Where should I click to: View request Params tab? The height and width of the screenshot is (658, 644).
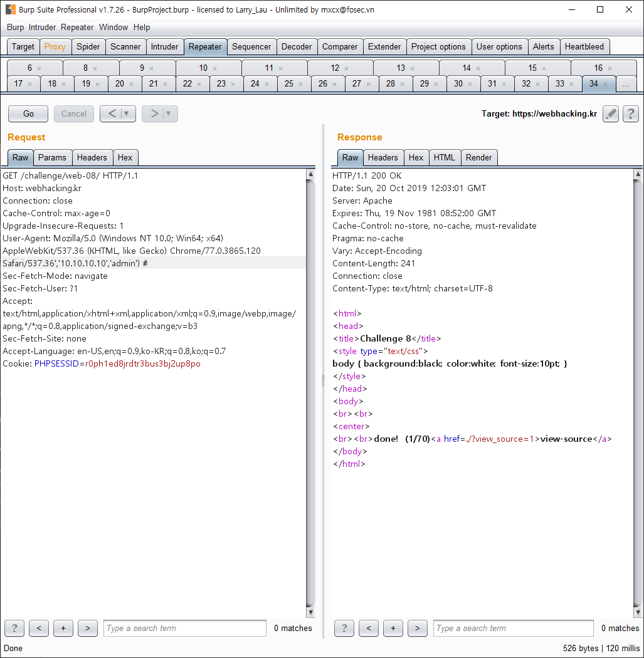(x=52, y=158)
